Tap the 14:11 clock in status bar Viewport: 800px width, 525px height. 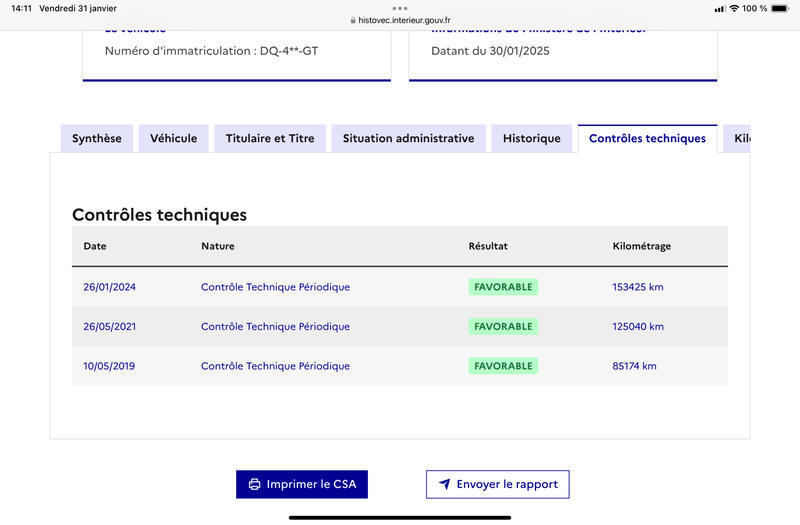pos(21,8)
